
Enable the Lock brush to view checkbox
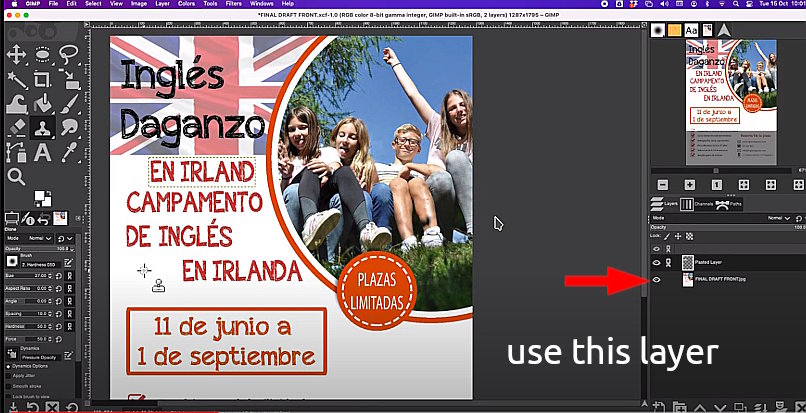8,397
